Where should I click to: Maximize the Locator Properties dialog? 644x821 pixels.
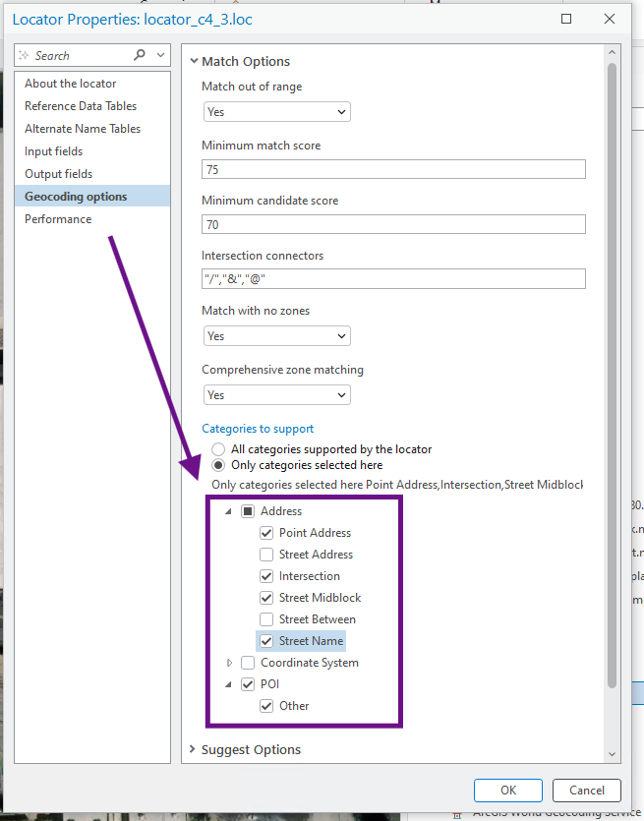(566, 19)
